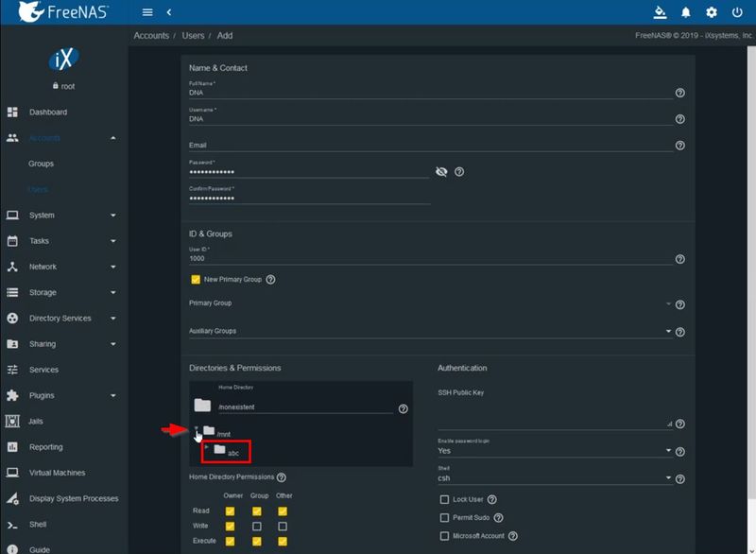Viewport: 756px width, 554px height.
Task: Open the Shell dropdown showing csh
Action: (x=666, y=477)
